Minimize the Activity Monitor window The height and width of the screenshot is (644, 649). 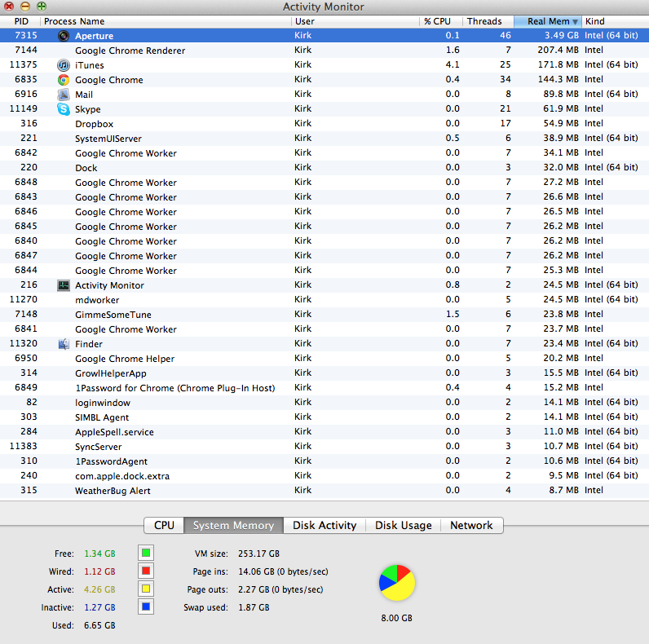point(24,7)
